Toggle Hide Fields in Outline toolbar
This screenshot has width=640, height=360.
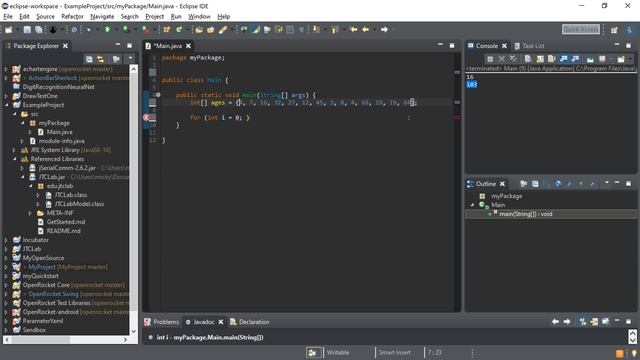(x=558, y=184)
